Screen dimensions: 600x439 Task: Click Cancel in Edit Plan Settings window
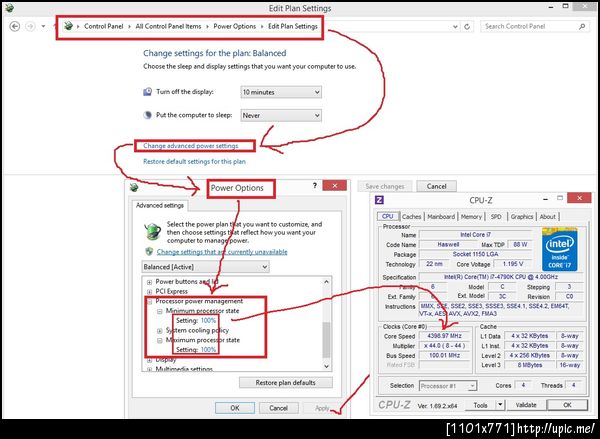(x=436, y=186)
